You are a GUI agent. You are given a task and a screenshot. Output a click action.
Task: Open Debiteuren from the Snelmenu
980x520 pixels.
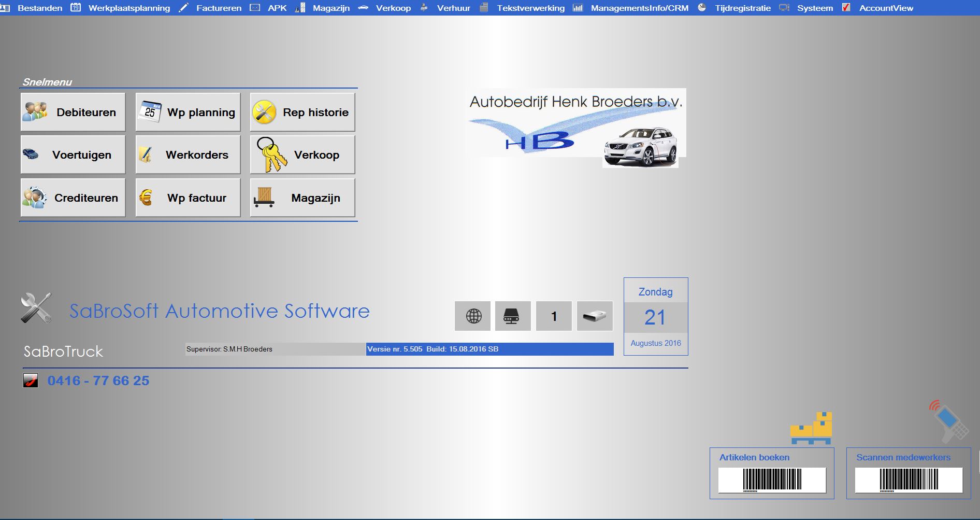click(x=73, y=112)
